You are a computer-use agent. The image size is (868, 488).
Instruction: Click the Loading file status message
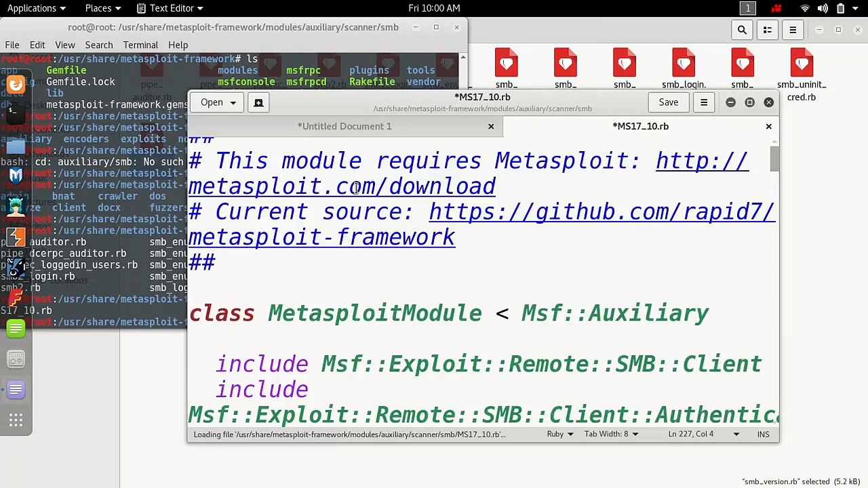[x=349, y=434]
